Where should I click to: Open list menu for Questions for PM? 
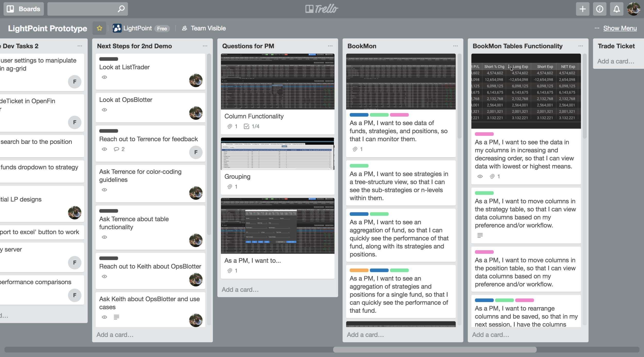point(330,46)
